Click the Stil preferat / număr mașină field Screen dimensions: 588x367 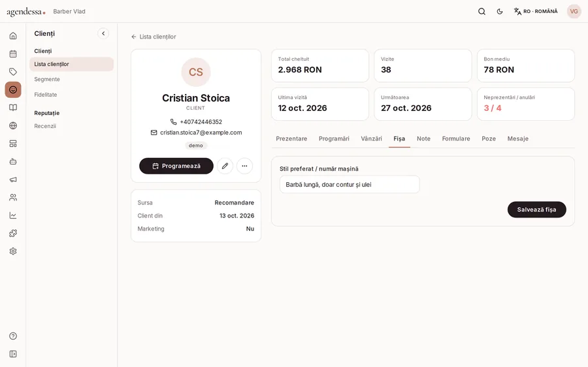pos(350,184)
